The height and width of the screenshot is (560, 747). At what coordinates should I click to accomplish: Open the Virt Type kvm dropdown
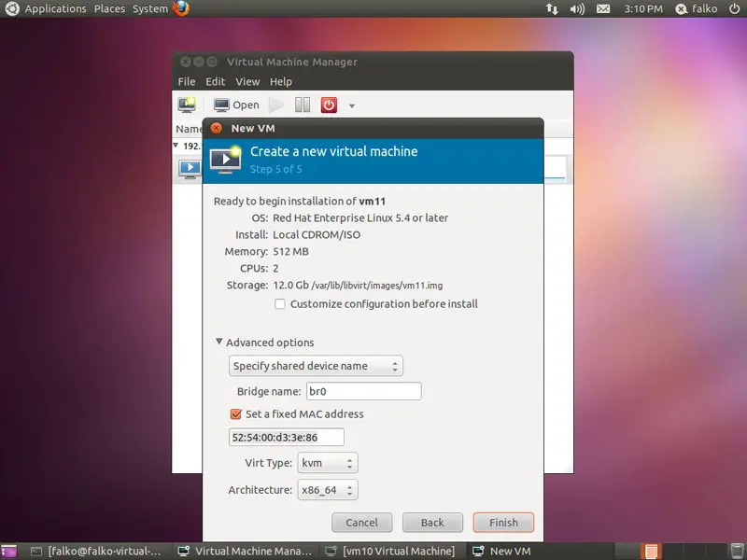pos(328,463)
